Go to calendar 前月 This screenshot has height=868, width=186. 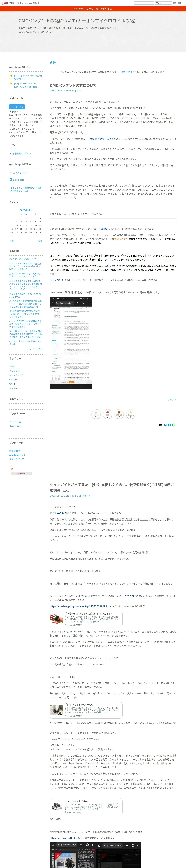tap(12, 241)
